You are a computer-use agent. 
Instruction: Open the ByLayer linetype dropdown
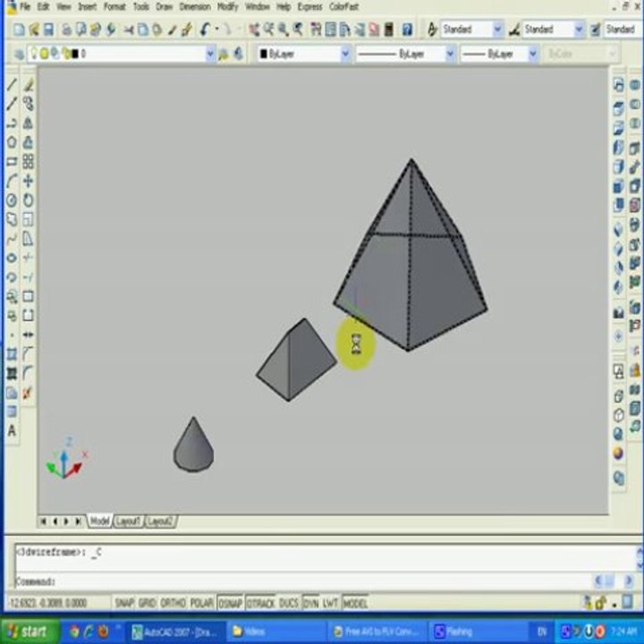pos(450,54)
